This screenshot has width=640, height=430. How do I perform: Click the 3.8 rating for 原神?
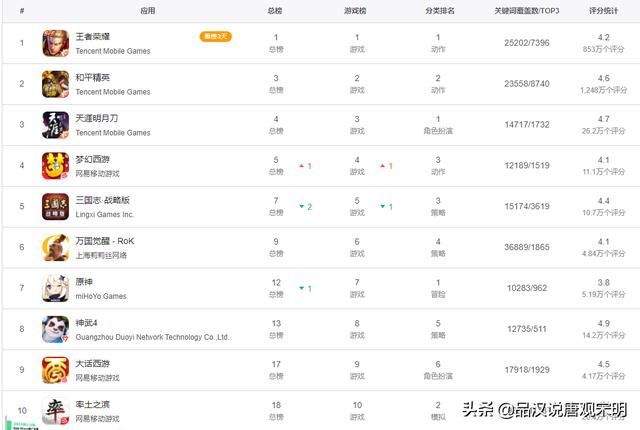[x=604, y=282]
